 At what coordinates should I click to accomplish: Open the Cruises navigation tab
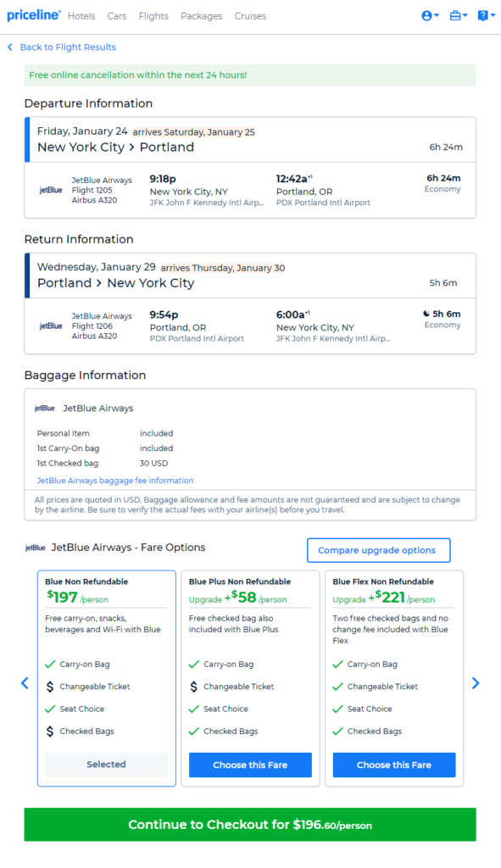pos(250,16)
